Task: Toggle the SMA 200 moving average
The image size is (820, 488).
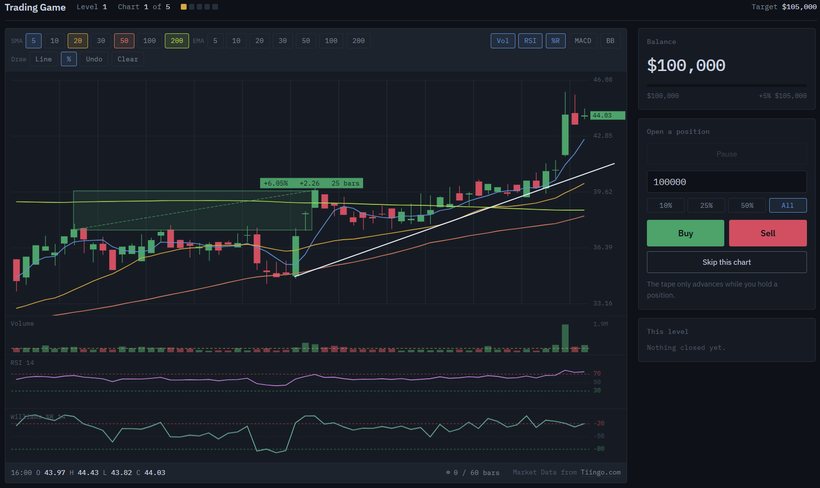Action: 177,41
